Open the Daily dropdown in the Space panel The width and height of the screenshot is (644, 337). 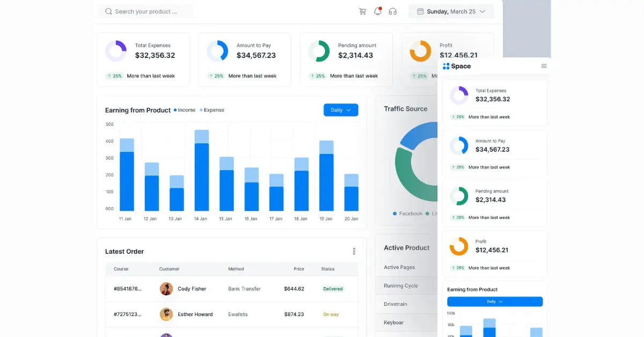[494, 302]
